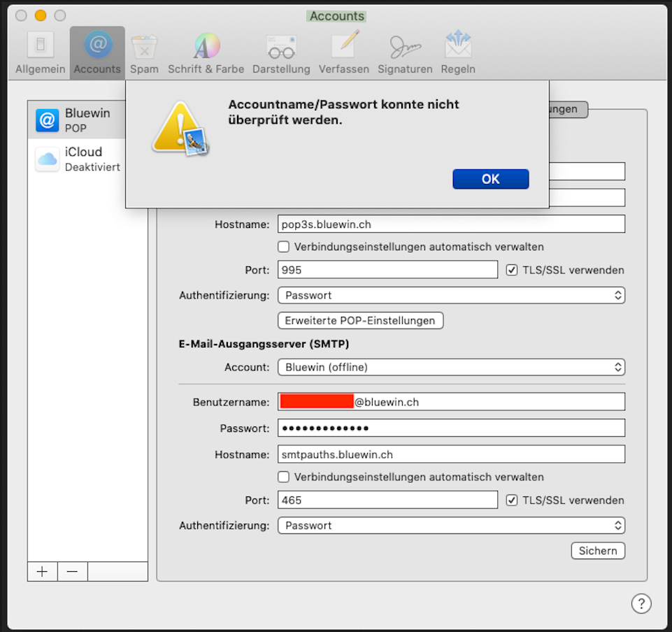The height and width of the screenshot is (632, 672).
Task: Uncheck TLS/SSL verwenden for port 995
Action: pos(513,270)
